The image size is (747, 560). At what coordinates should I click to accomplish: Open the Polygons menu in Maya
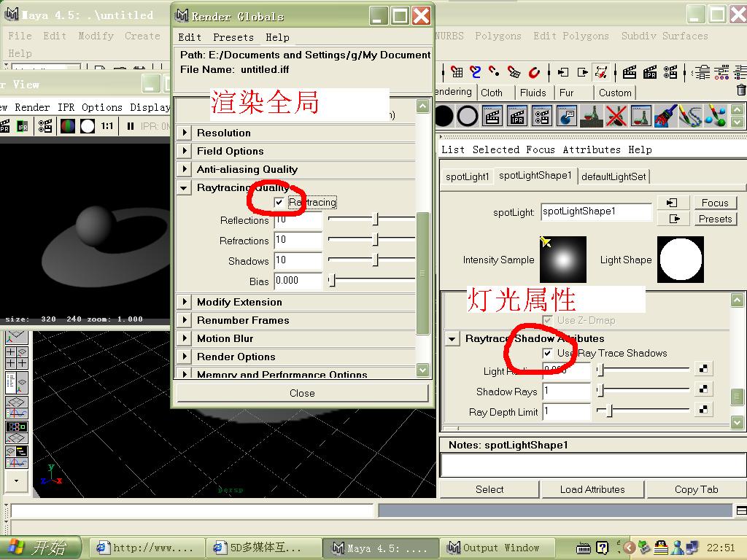click(498, 36)
